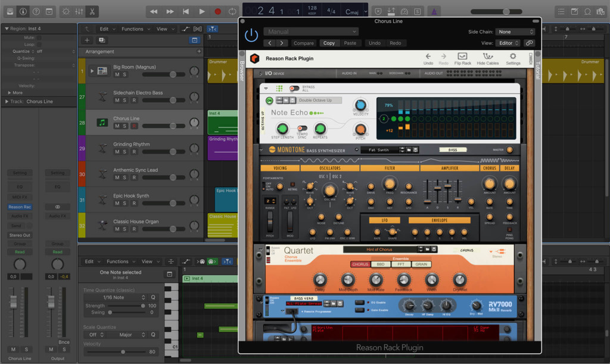Click the plugin link chain icon
The height and width of the screenshot is (364, 610).
(529, 43)
